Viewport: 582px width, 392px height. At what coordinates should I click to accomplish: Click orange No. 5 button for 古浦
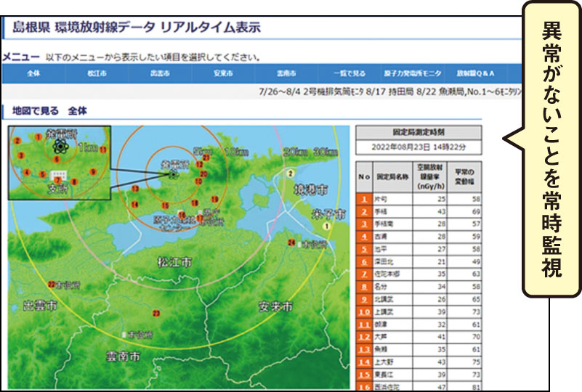[363, 248]
